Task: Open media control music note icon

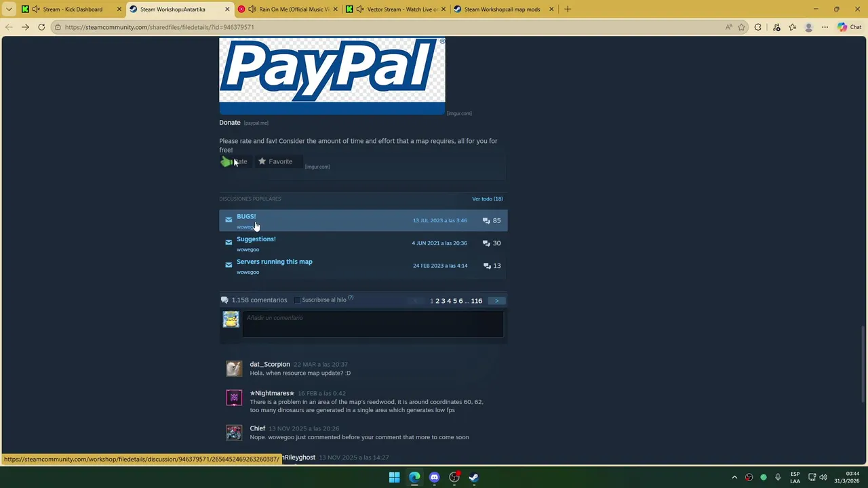Action: tap(776, 27)
